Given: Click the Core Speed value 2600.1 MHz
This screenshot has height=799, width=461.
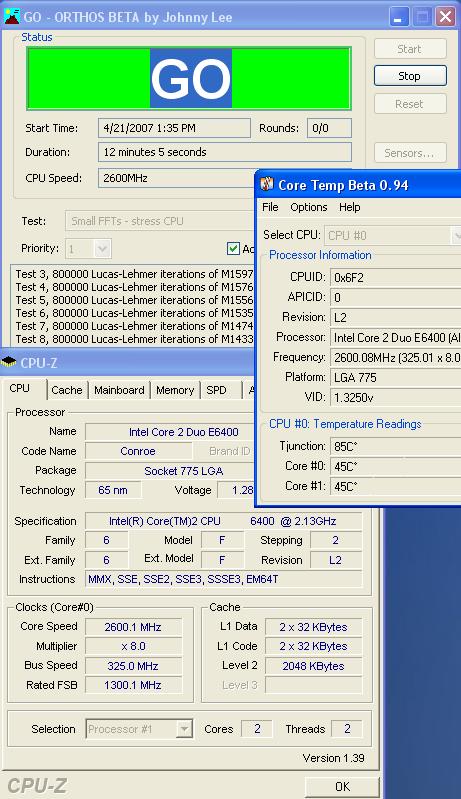Looking at the screenshot, I should pyautogui.click(x=133, y=627).
